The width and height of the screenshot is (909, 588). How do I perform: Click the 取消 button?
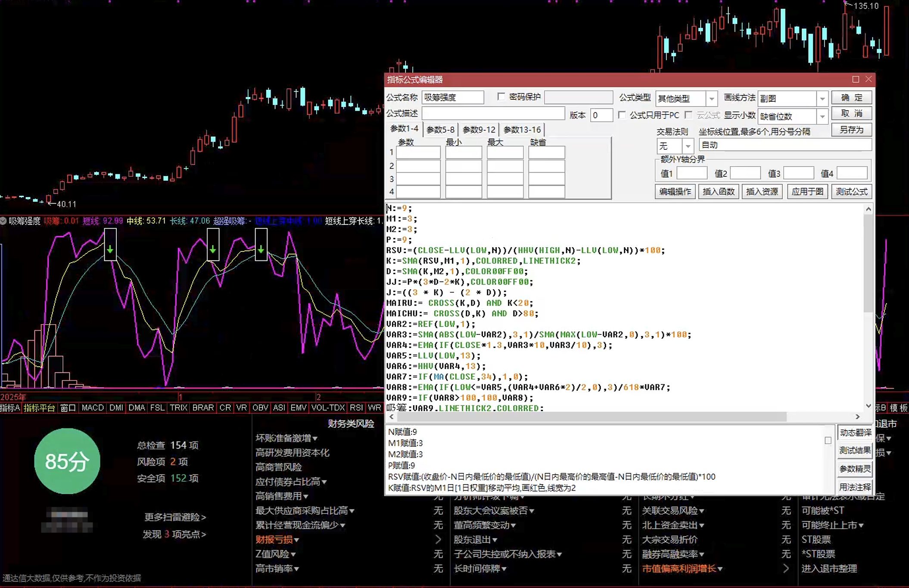852,114
